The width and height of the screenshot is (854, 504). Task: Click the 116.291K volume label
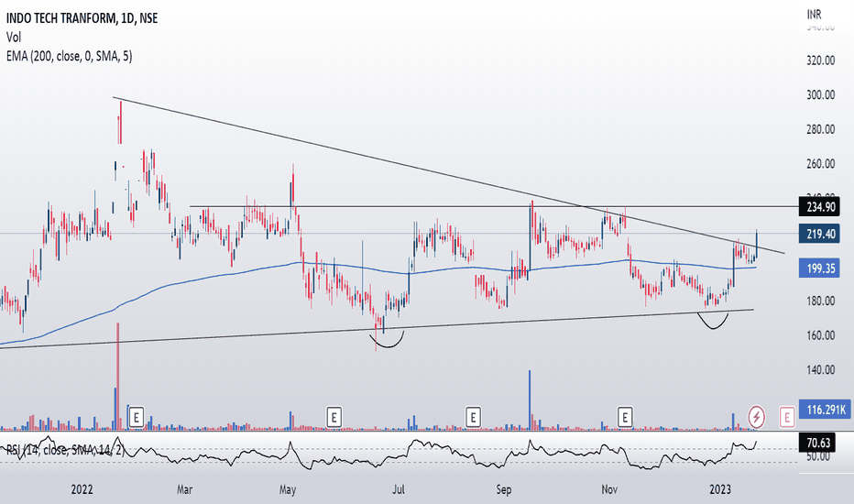tap(825, 410)
